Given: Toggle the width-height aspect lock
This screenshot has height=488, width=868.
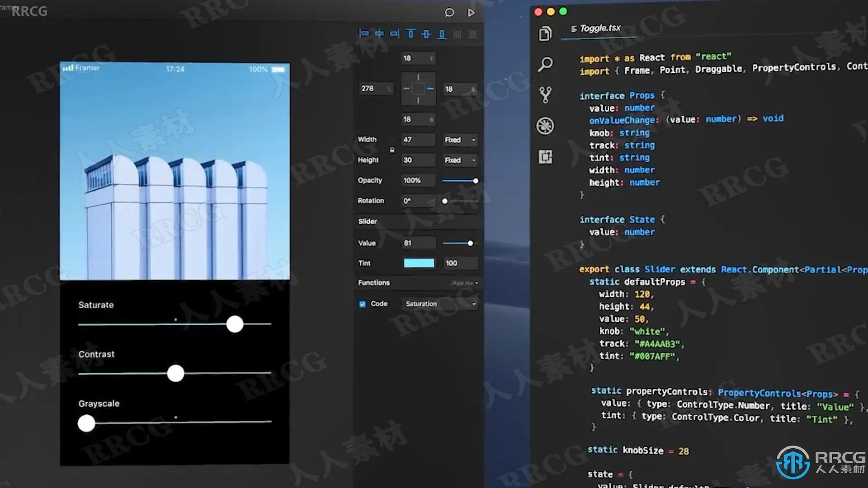Looking at the screenshot, I should coord(392,150).
